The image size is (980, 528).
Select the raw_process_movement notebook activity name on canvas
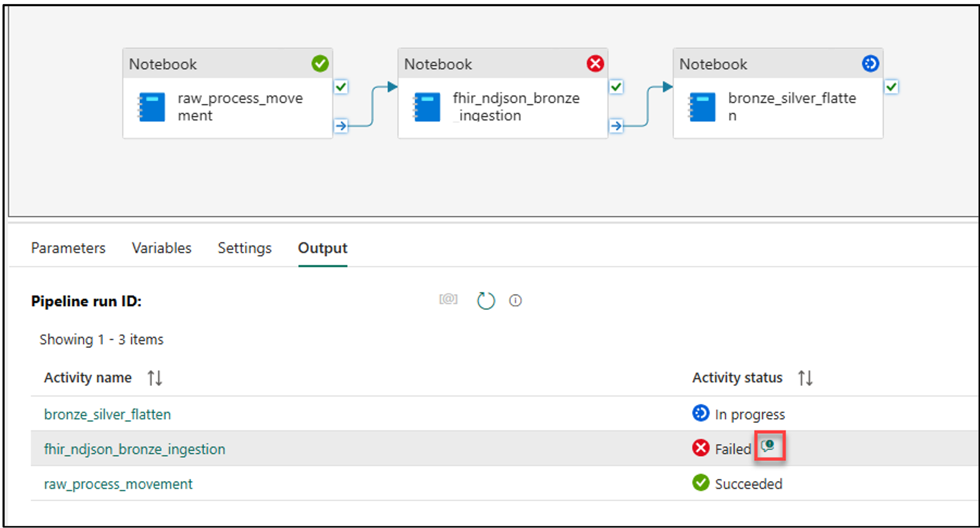(240, 107)
